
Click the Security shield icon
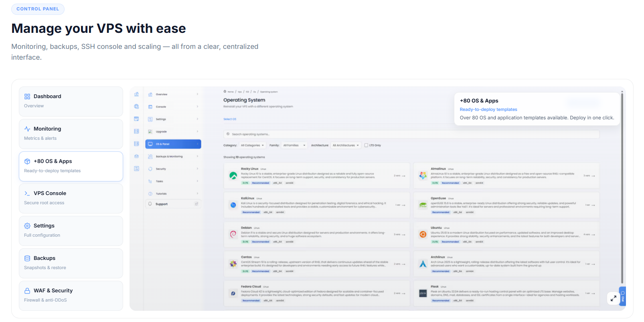coord(150,169)
